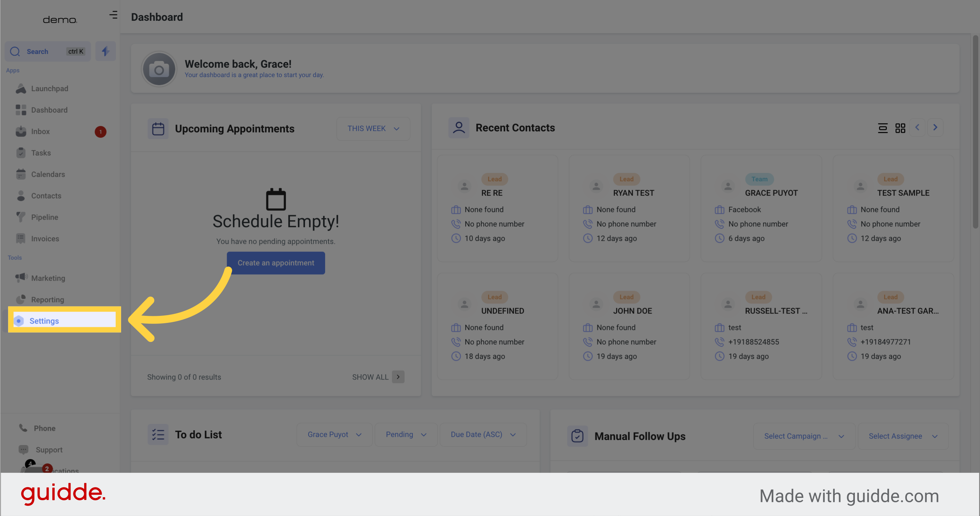Click Create an appointment

[x=276, y=263]
